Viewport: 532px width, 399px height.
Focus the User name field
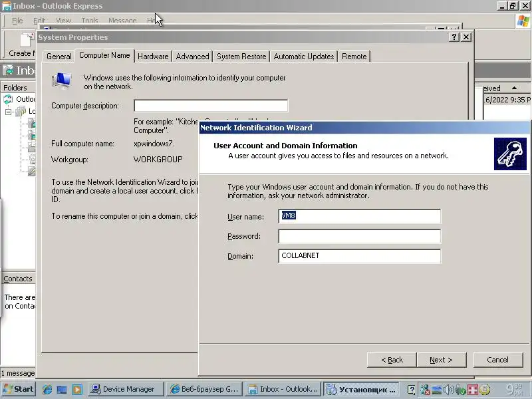(360, 216)
